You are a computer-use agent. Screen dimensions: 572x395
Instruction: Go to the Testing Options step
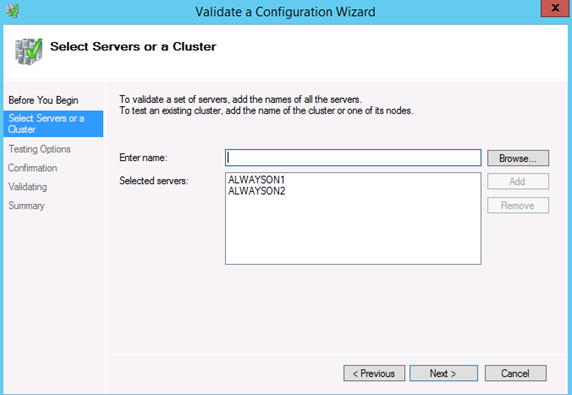[39, 149]
